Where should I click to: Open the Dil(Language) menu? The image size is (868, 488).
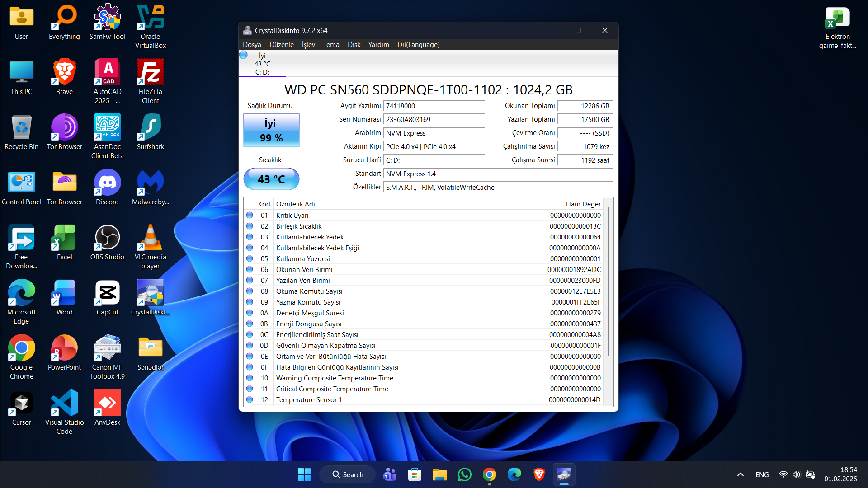pos(418,45)
